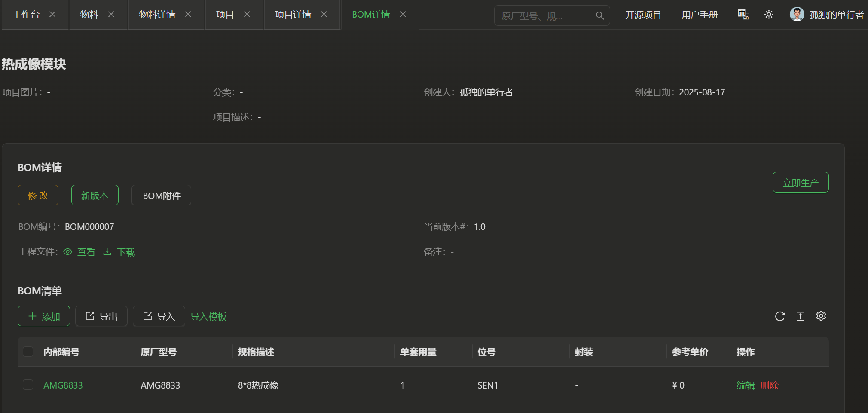The image size is (868, 413).
Task: Click the 立即生产 button
Action: click(x=800, y=183)
